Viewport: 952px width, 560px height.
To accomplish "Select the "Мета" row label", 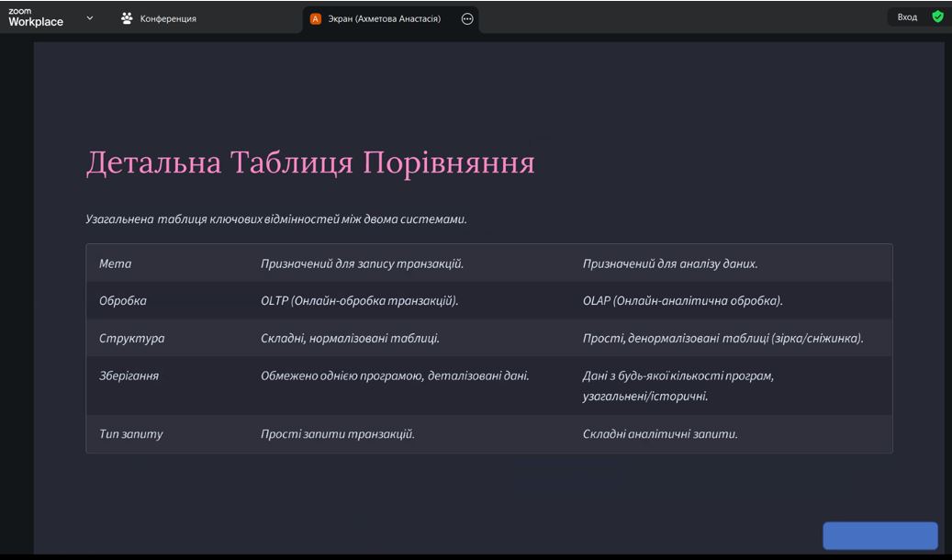I will (x=115, y=263).
